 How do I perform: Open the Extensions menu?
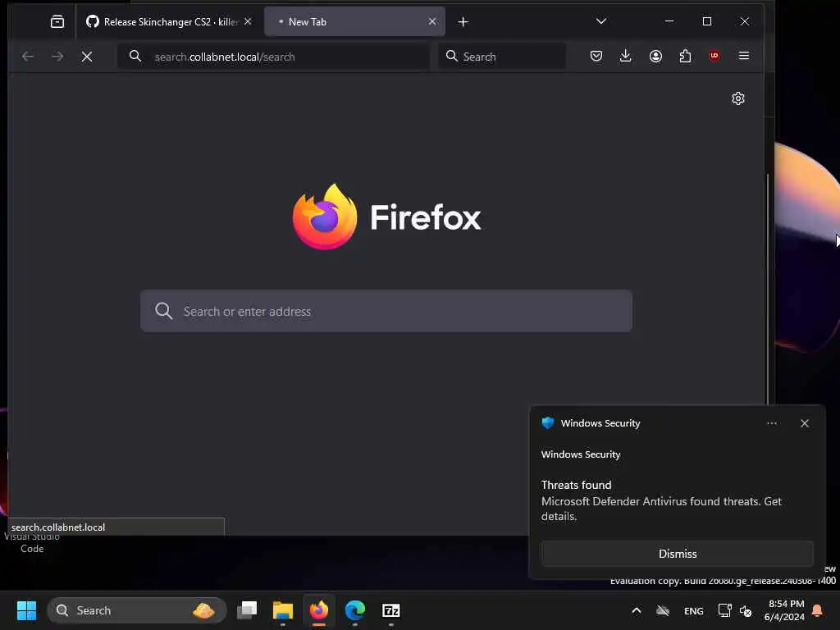coord(685,56)
